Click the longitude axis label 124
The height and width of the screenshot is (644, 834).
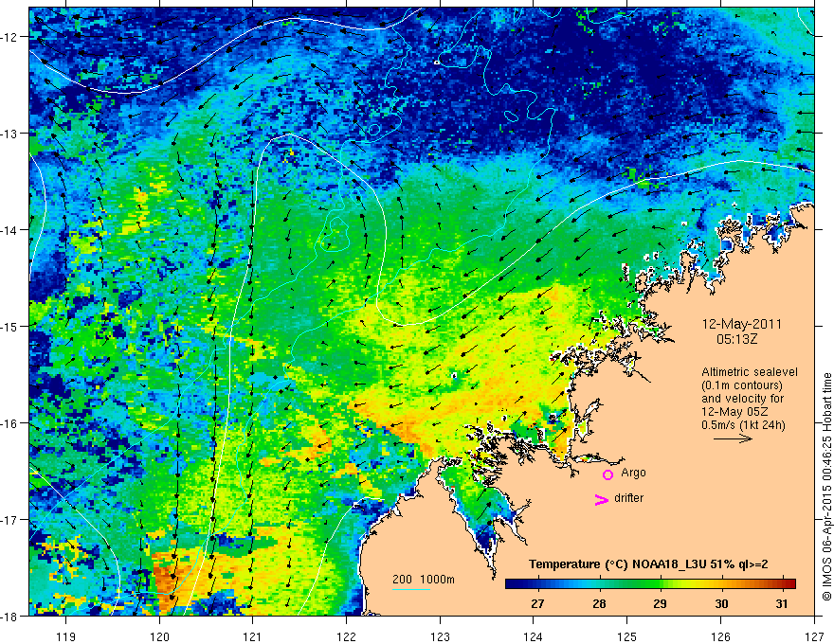point(534,636)
